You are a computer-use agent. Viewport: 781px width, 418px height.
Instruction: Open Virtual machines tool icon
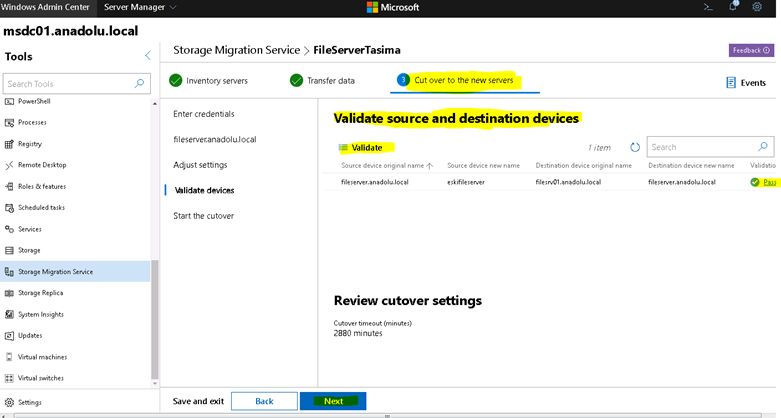9,357
